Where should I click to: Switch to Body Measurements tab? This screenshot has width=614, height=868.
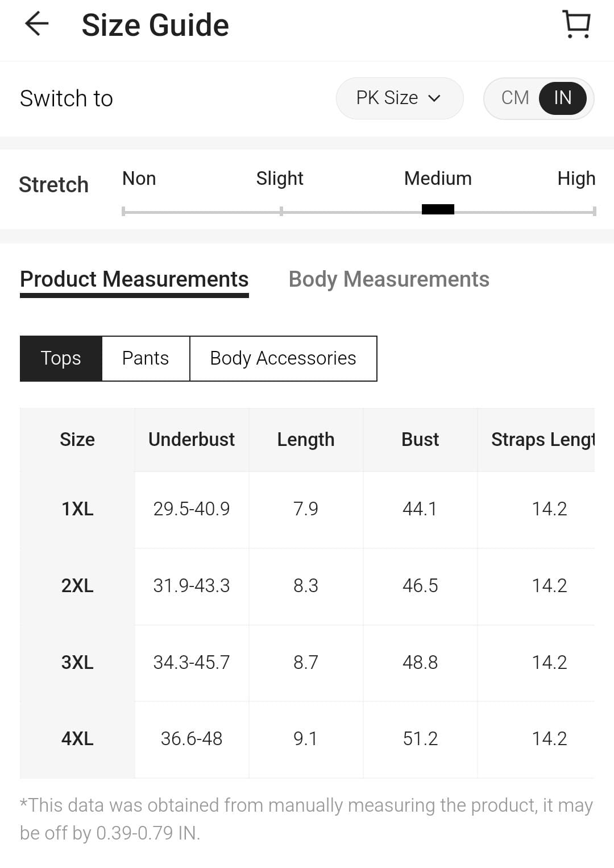point(389,279)
